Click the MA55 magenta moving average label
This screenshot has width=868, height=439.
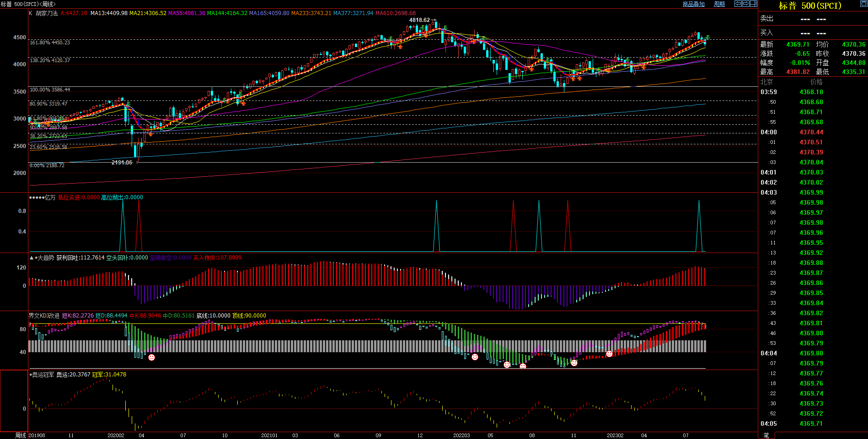(187, 13)
